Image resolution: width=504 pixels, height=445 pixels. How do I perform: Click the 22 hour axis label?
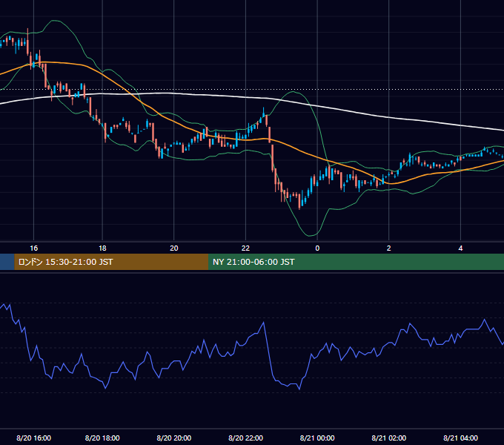(245, 248)
